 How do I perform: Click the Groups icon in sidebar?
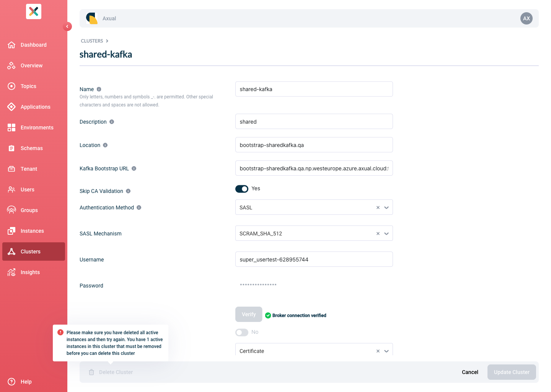pyautogui.click(x=11, y=210)
